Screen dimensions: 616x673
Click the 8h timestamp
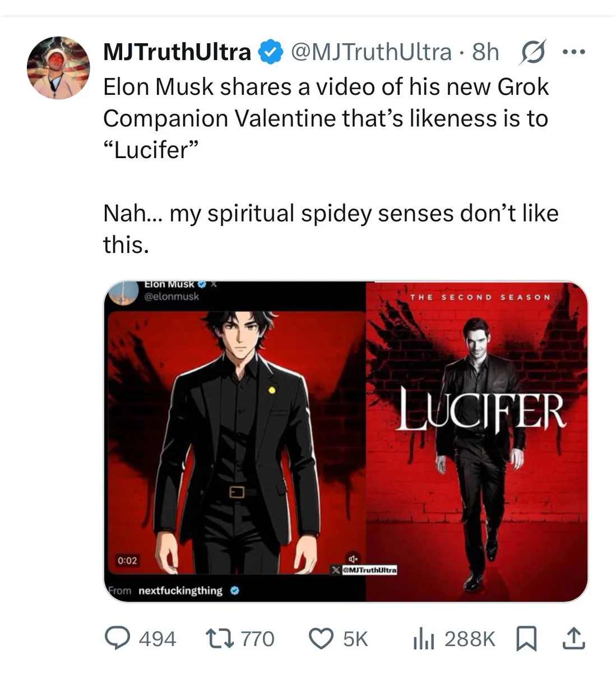coord(485,52)
